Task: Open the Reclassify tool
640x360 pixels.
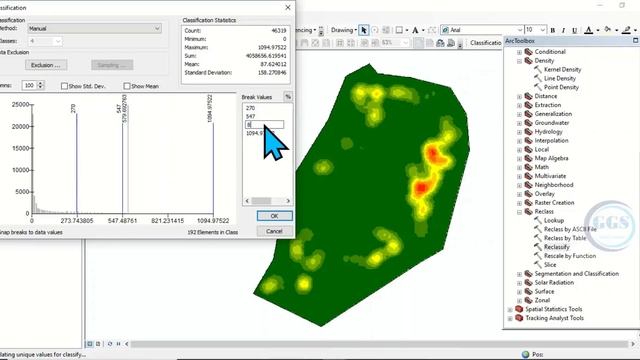Action: (x=556, y=247)
